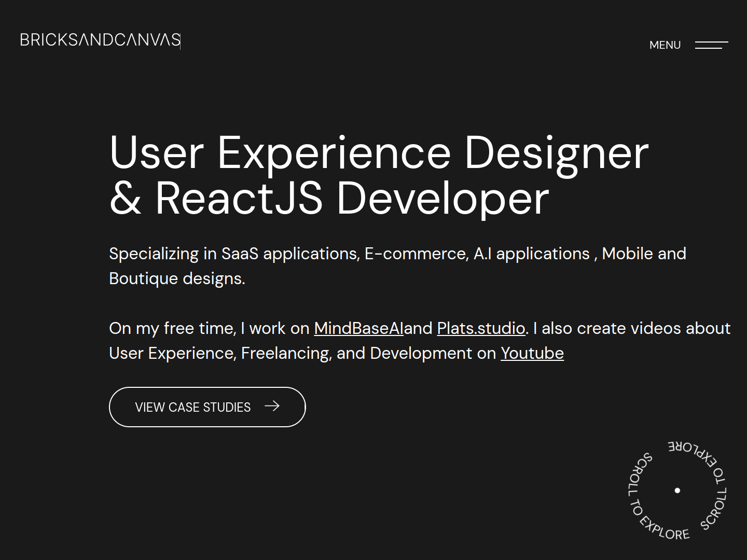The image size is (747, 560).
Task: Click the '& ReactJS Developer' heading line
Action: (x=329, y=198)
